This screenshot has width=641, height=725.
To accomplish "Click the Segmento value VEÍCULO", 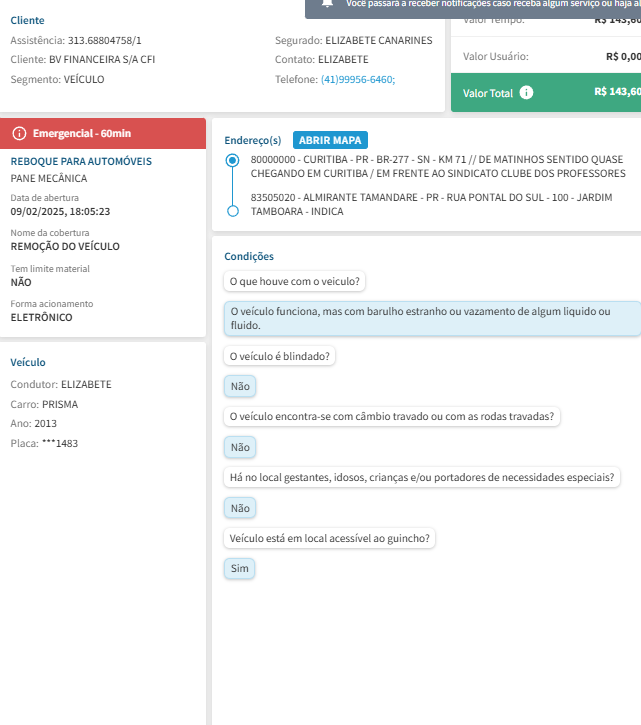I will click(x=84, y=80).
